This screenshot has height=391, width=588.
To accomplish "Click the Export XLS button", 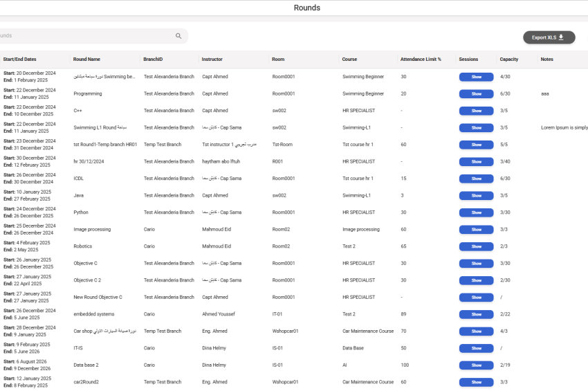I will [x=549, y=37].
